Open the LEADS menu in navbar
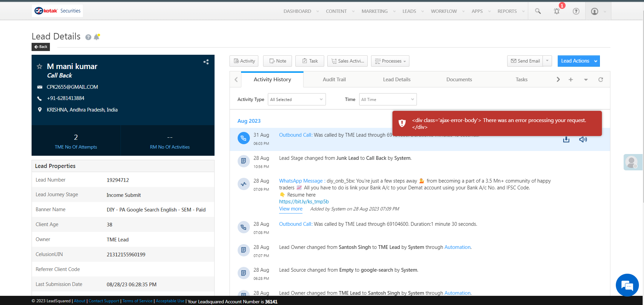 pyautogui.click(x=409, y=11)
